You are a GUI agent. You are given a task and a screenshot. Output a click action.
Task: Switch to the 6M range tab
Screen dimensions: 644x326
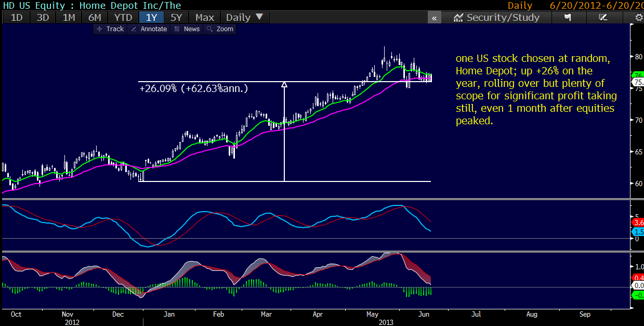[x=95, y=17]
